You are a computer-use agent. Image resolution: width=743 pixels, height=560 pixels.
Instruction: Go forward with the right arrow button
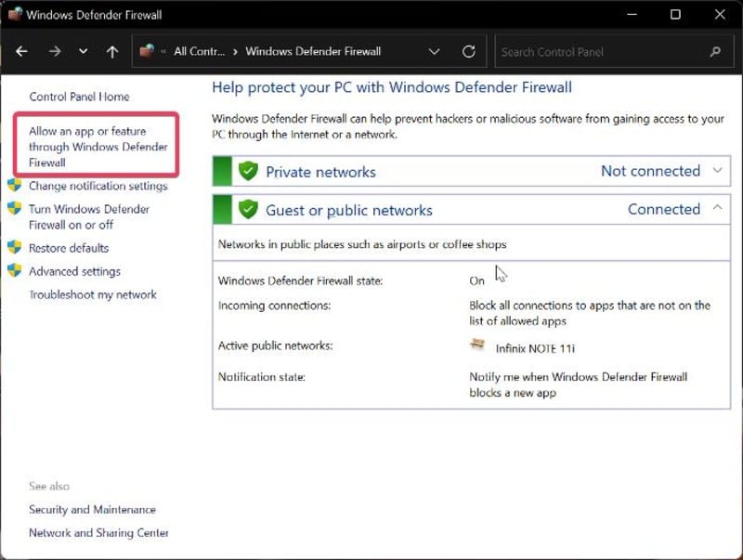tap(55, 51)
